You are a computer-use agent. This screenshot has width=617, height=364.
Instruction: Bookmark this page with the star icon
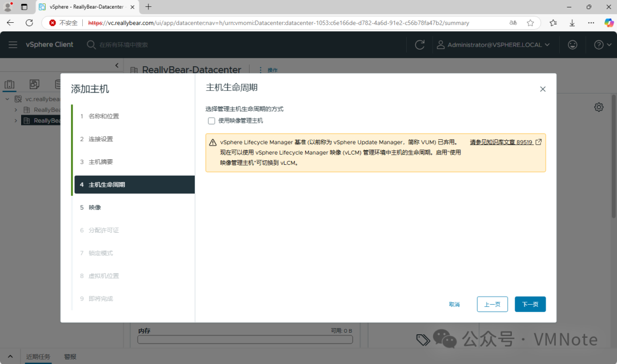coord(530,23)
